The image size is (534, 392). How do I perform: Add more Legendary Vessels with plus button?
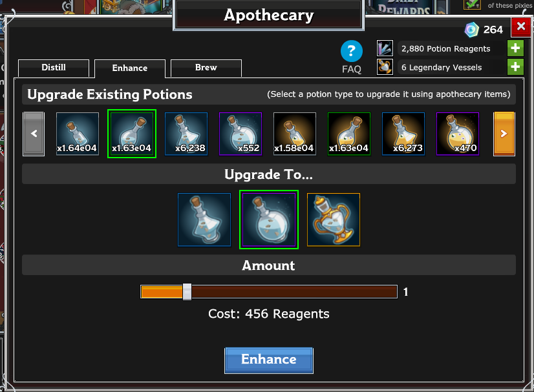click(515, 67)
